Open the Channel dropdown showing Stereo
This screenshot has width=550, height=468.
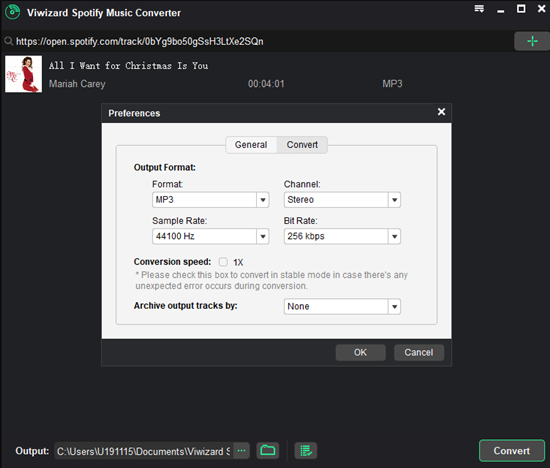tap(342, 200)
